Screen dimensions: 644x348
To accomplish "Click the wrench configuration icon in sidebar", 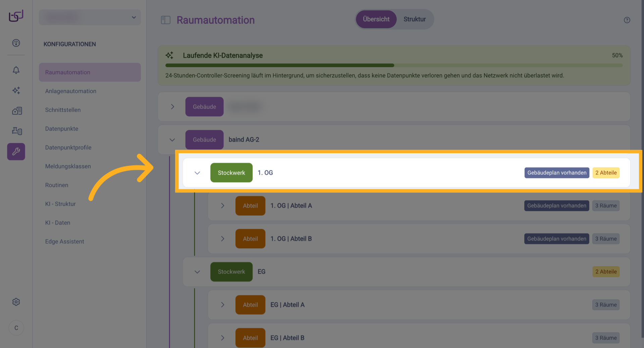I will tap(16, 152).
